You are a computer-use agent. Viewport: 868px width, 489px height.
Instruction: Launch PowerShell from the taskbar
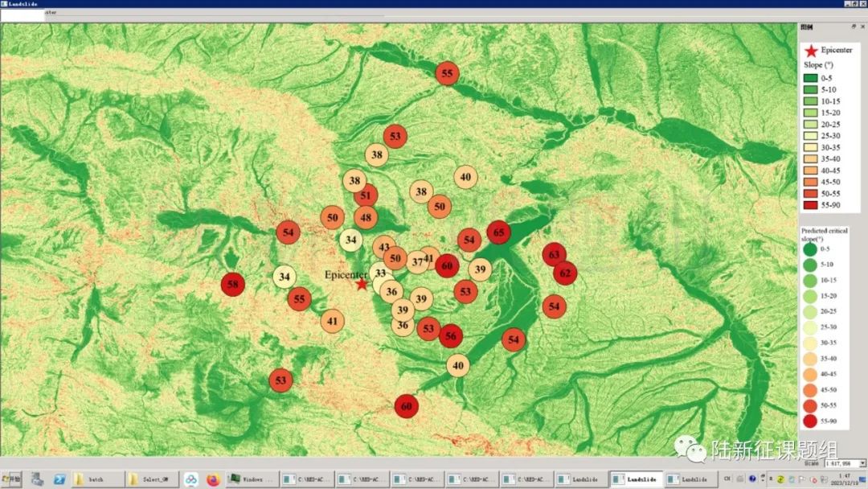click(59, 479)
